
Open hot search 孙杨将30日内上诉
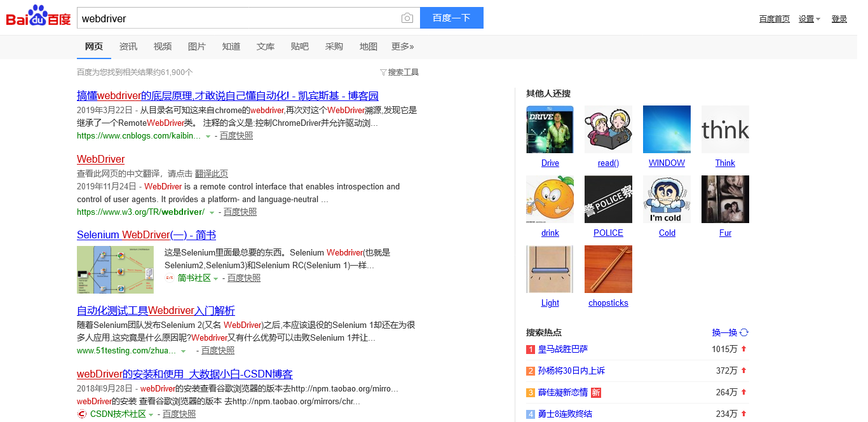click(x=571, y=371)
